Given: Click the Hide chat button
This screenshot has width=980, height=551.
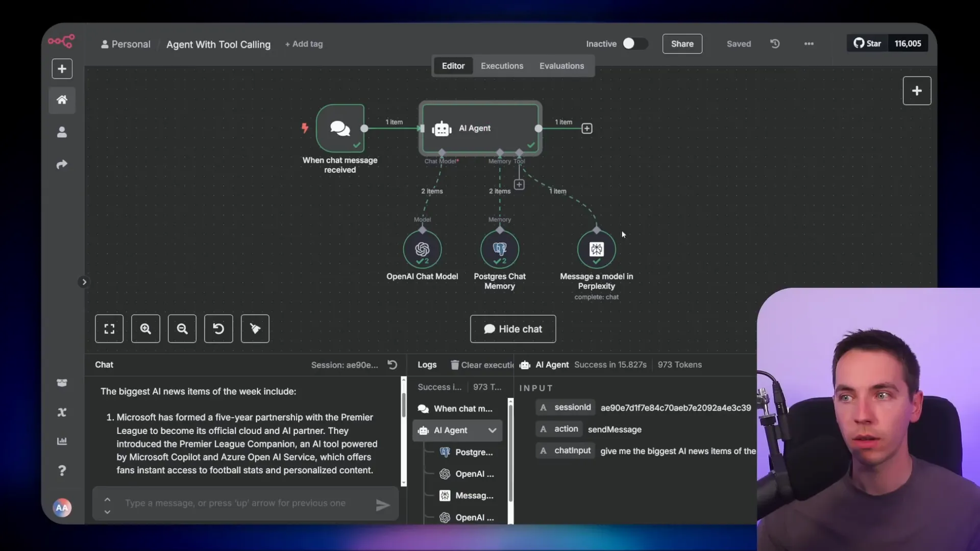Looking at the screenshot, I should coord(513,329).
